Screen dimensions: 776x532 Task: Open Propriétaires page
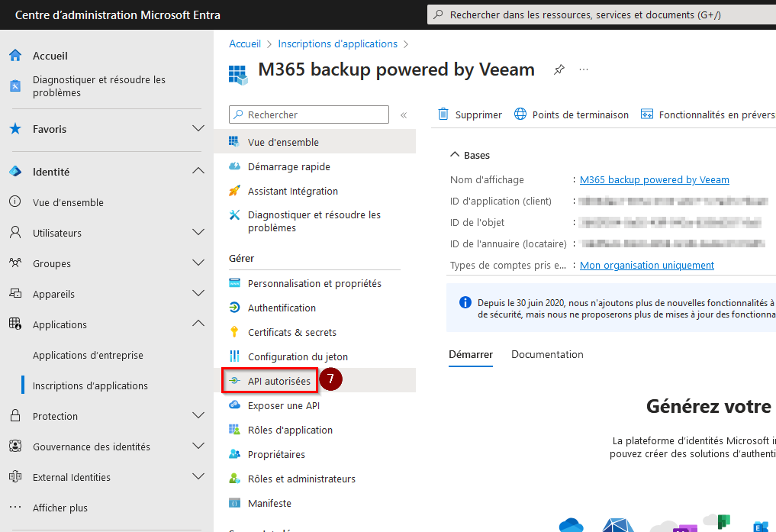coord(276,454)
